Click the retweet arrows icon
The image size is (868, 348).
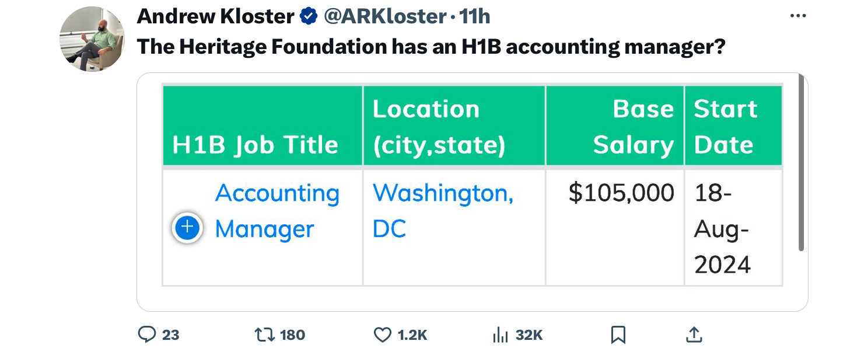pyautogui.click(x=265, y=335)
